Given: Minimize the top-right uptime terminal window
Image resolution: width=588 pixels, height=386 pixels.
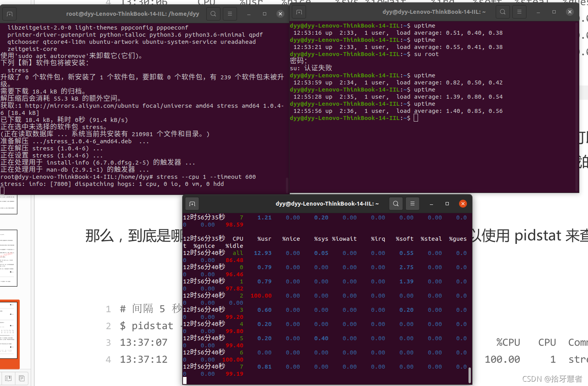Looking at the screenshot, I should click(538, 12).
